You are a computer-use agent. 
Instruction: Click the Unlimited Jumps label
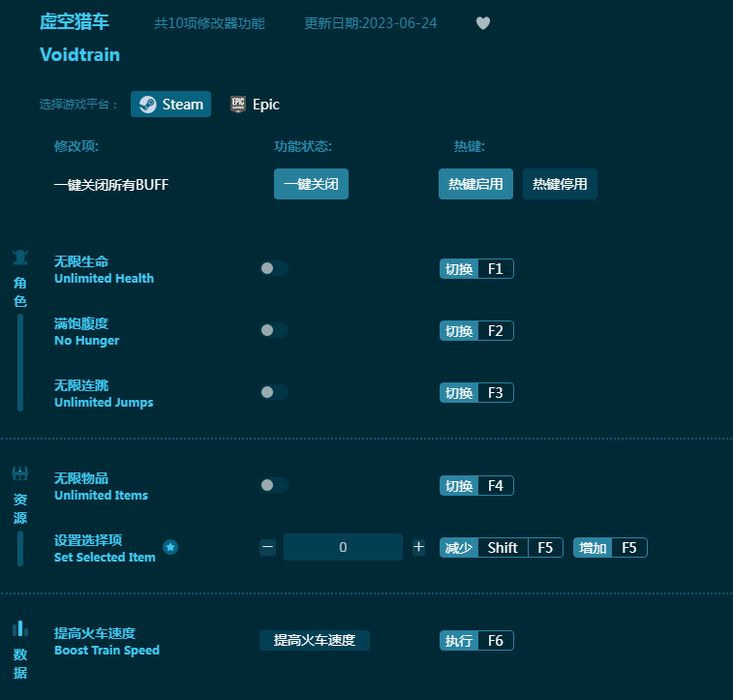coord(104,403)
